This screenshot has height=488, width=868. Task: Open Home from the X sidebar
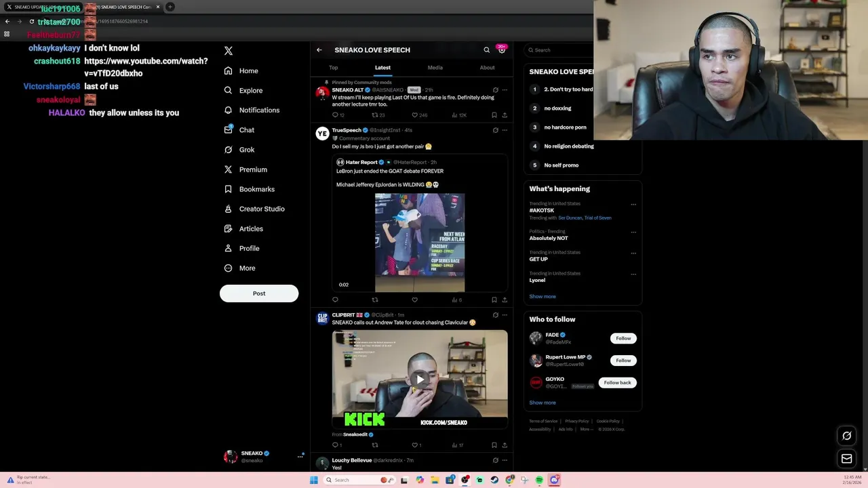(x=241, y=70)
